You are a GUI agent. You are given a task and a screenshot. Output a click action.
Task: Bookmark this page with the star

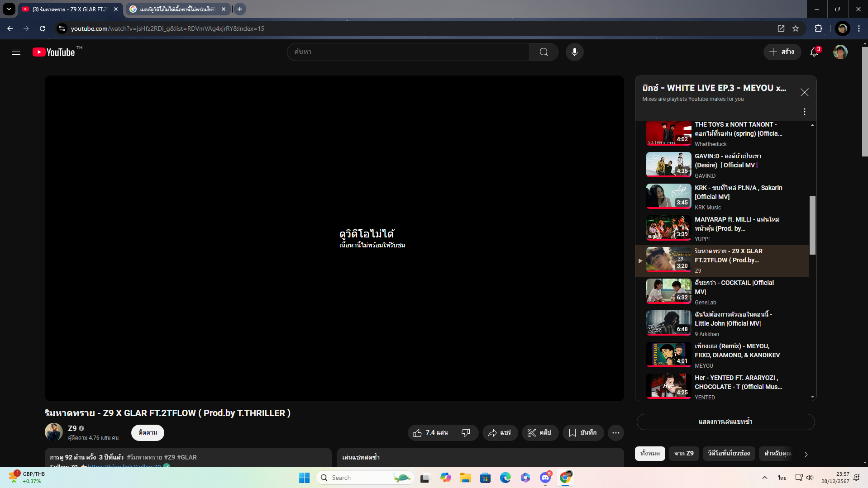(796, 28)
